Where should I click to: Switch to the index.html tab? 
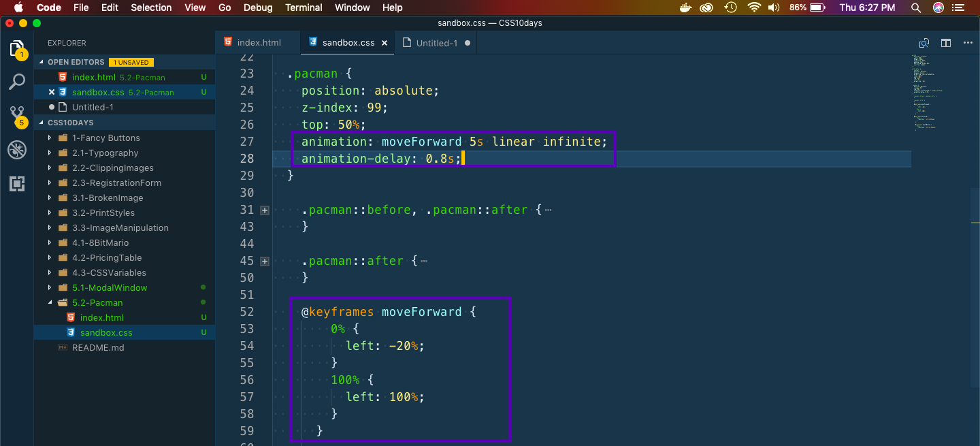pos(258,42)
